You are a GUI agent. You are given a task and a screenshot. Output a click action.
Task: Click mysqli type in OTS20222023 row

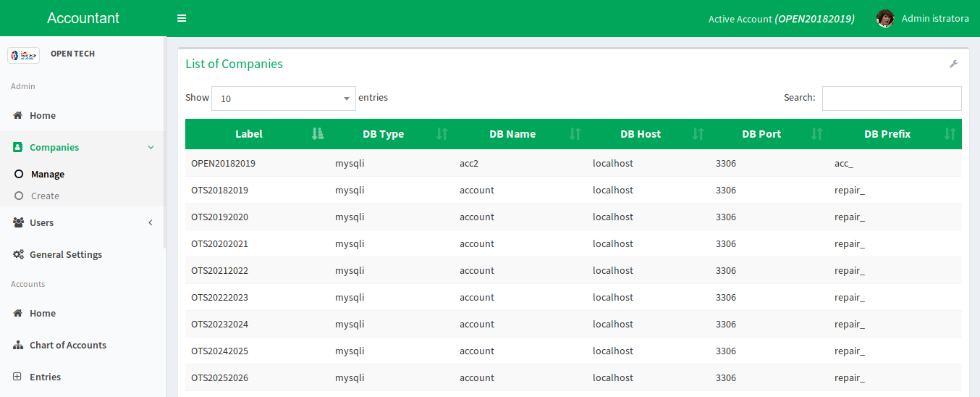click(x=350, y=297)
